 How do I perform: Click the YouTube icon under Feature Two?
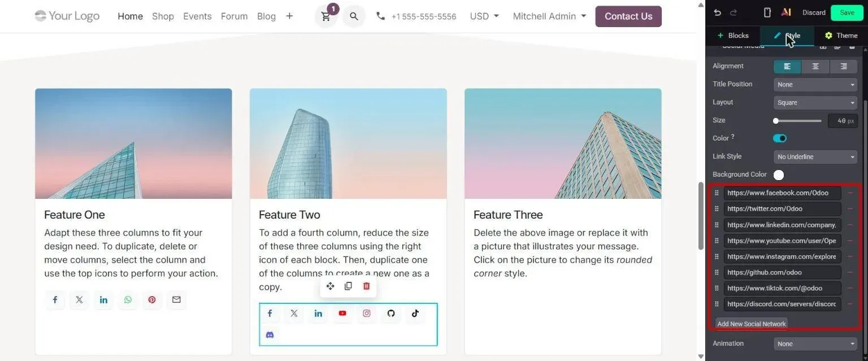coord(342,313)
